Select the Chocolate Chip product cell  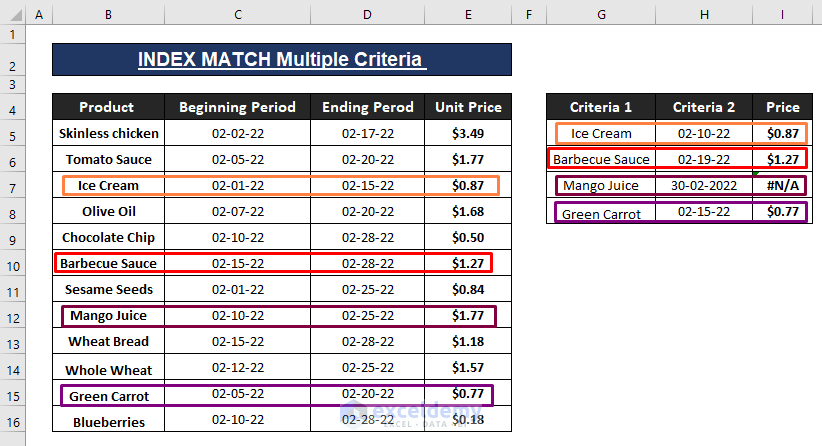pyautogui.click(x=107, y=238)
